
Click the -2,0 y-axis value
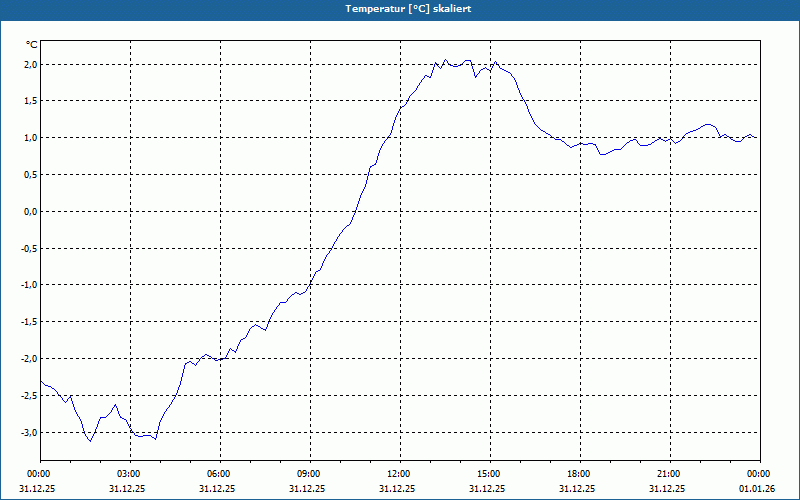tap(28, 359)
